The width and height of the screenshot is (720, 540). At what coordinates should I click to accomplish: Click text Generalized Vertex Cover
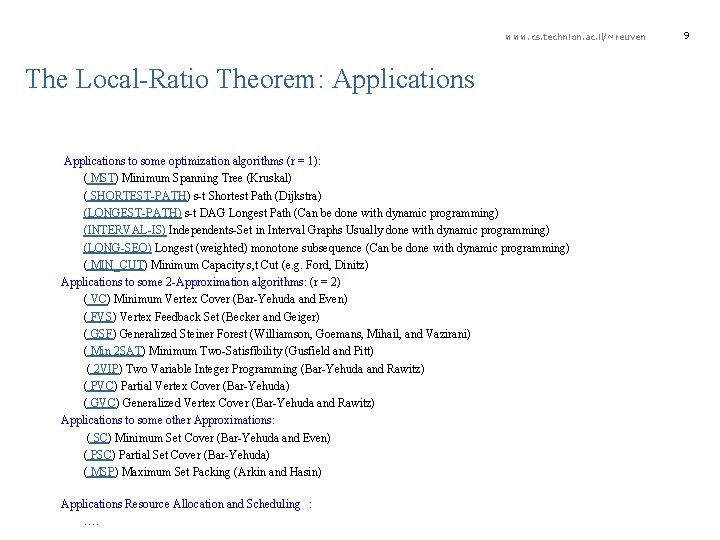tap(186, 403)
